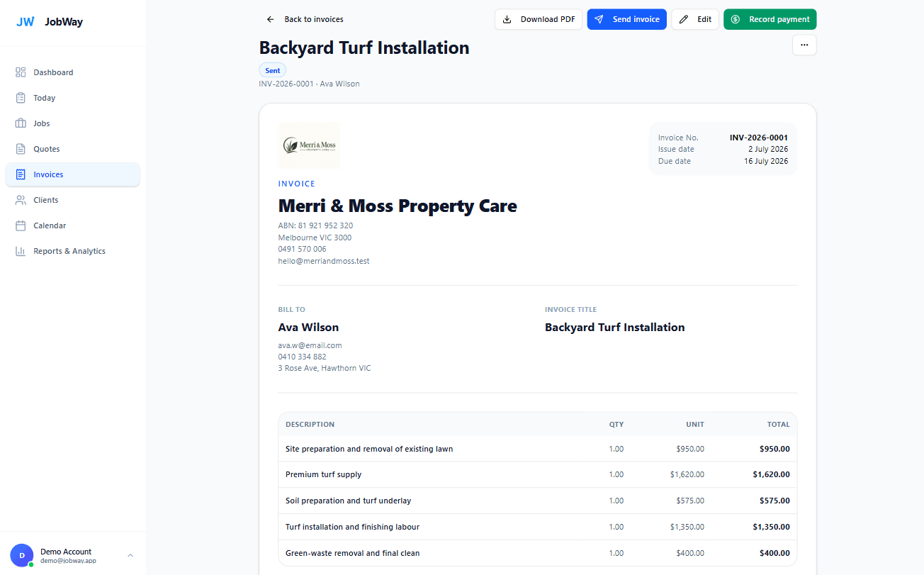Click the pencil edit icon
924x575 pixels.
coord(683,19)
